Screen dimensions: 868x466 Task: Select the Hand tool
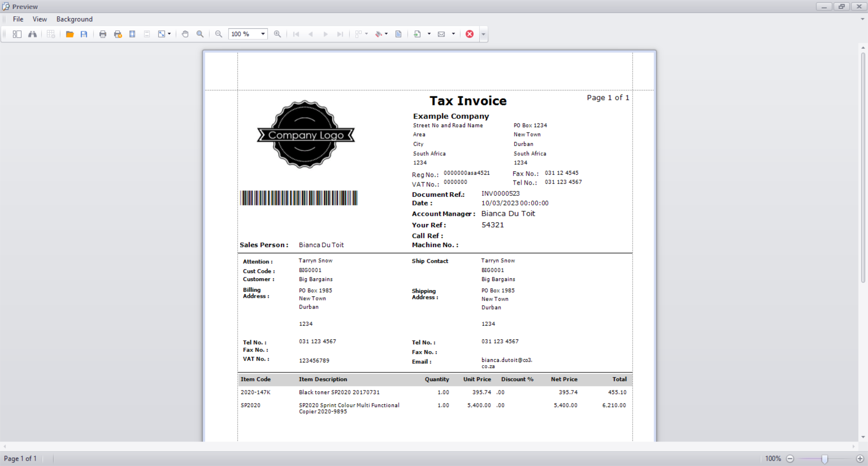(185, 34)
